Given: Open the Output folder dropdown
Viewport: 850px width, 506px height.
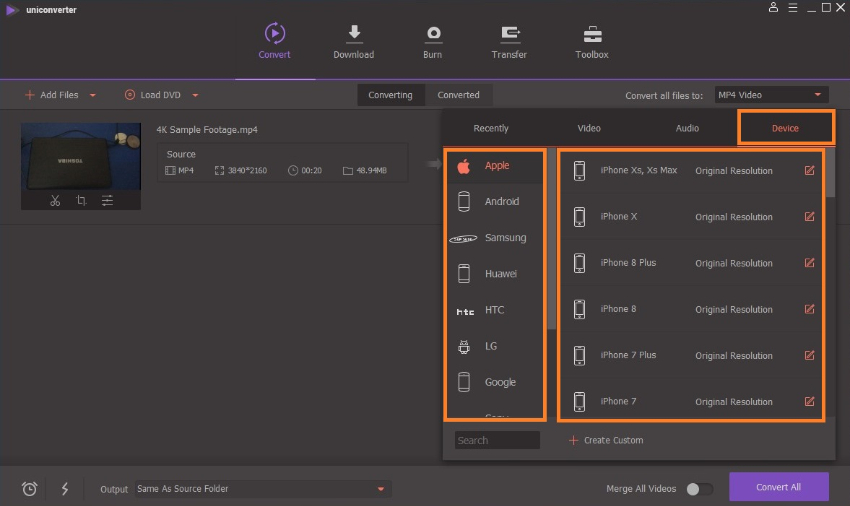Looking at the screenshot, I should (x=263, y=489).
